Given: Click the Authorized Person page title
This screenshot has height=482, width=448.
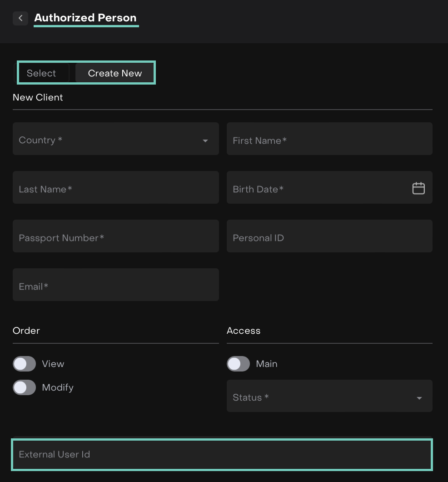Looking at the screenshot, I should (85, 18).
